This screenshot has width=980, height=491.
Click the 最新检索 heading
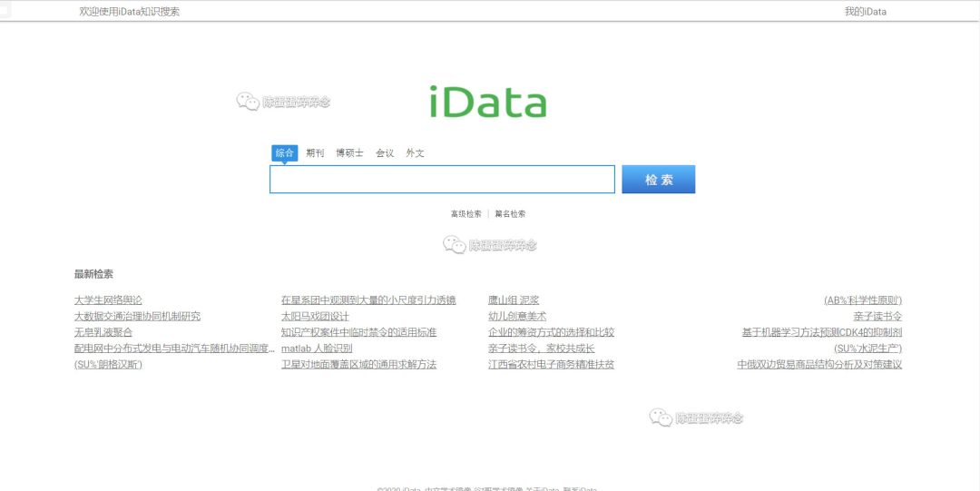click(x=93, y=274)
